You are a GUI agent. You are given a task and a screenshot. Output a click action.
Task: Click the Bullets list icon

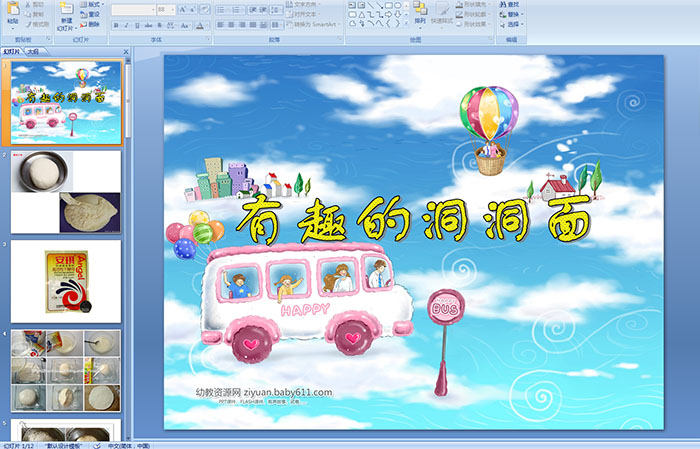[219, 9]
